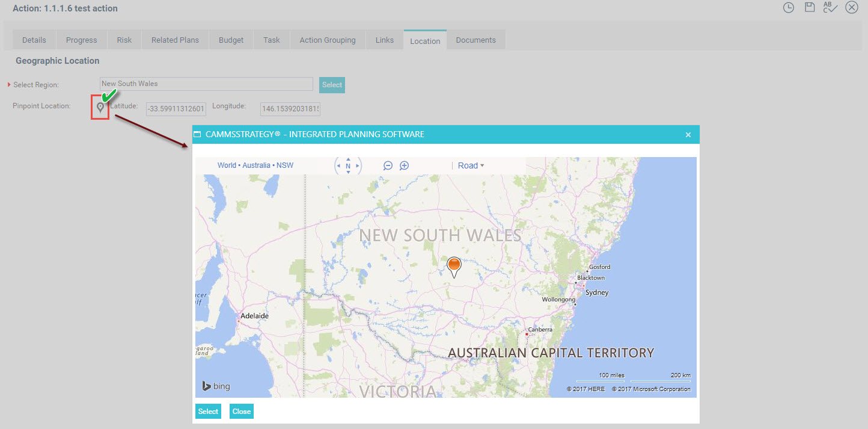
Task: Click the Select button below the map
Action: click(x=208, y=412)
